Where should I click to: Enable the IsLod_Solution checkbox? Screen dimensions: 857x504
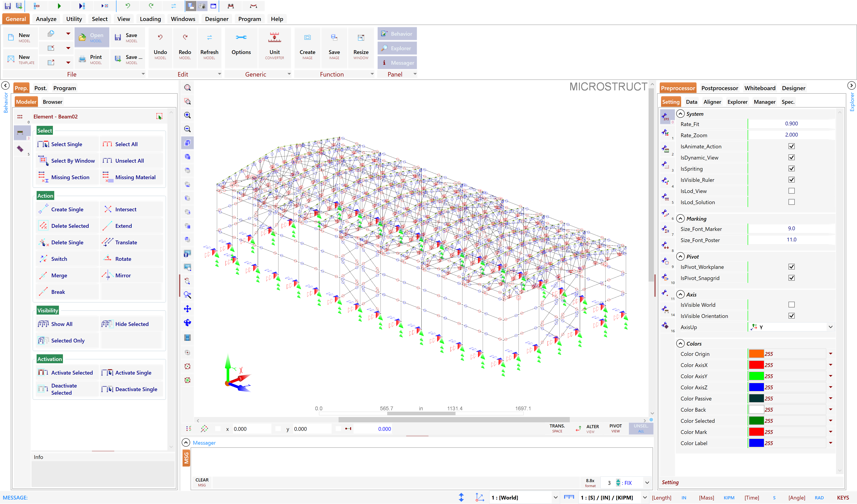791,202
